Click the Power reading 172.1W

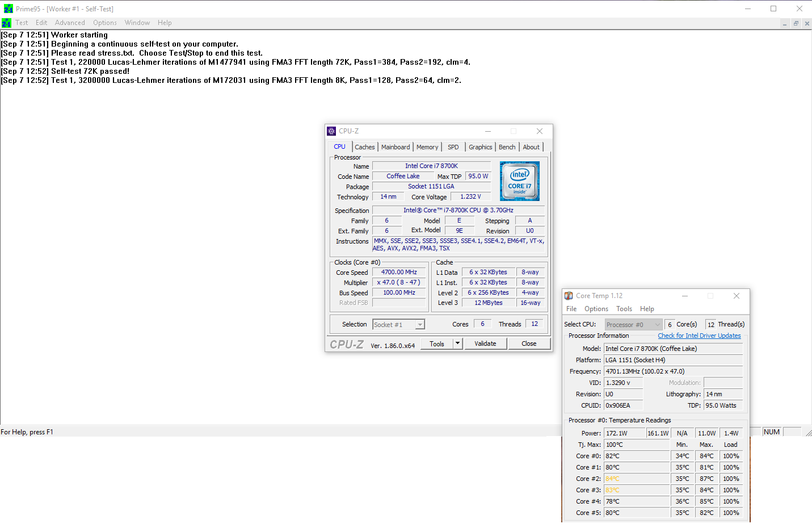[x=625, y=433]
